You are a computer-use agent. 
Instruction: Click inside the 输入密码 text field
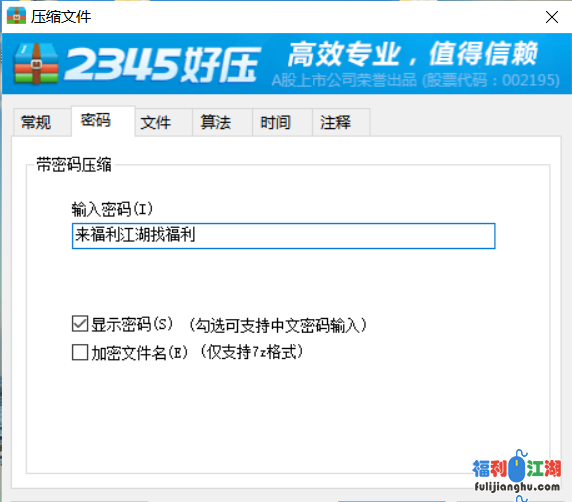point(283,236)
